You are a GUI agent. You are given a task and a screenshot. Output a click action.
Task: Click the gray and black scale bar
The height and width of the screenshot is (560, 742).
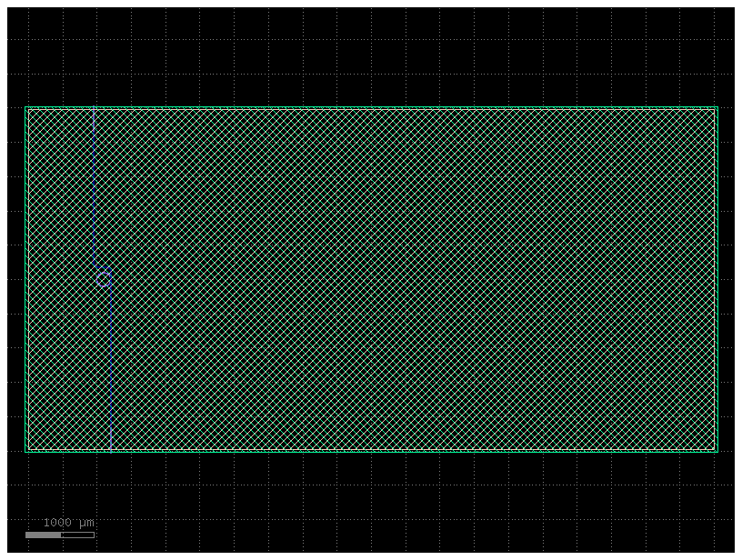(60, 535)
